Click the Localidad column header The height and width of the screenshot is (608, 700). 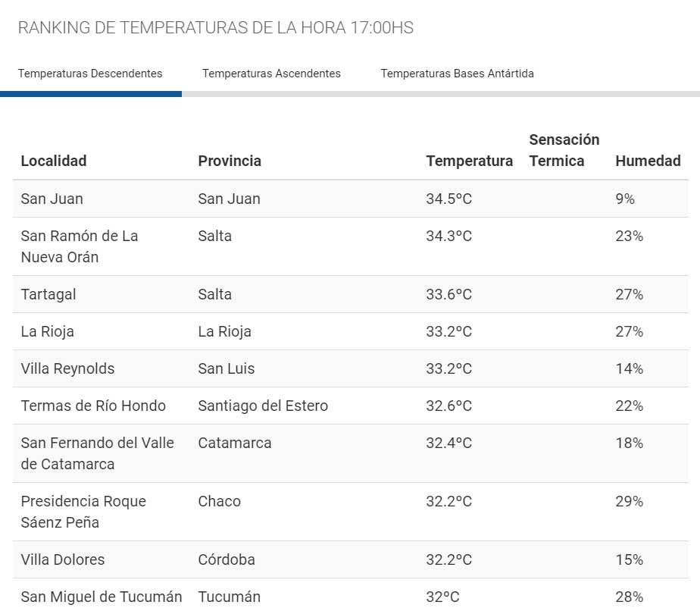(x=54, y=161)
